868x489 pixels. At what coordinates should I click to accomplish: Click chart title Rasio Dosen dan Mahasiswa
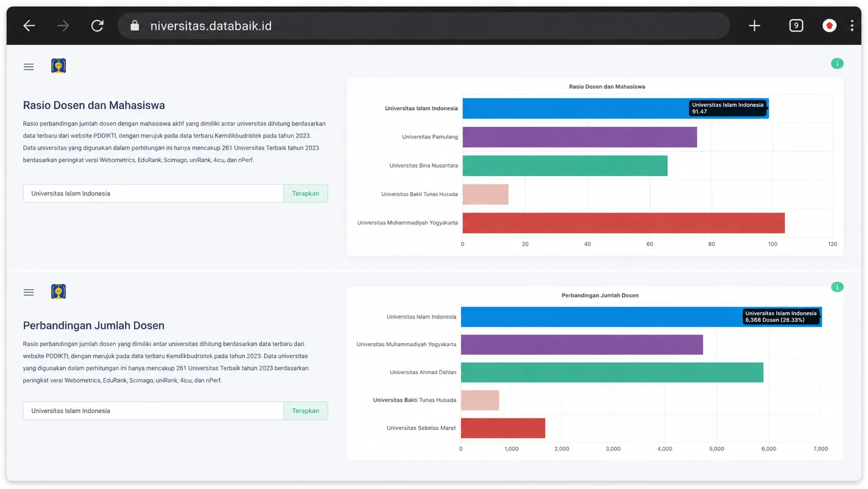click(x=607, y=87)
